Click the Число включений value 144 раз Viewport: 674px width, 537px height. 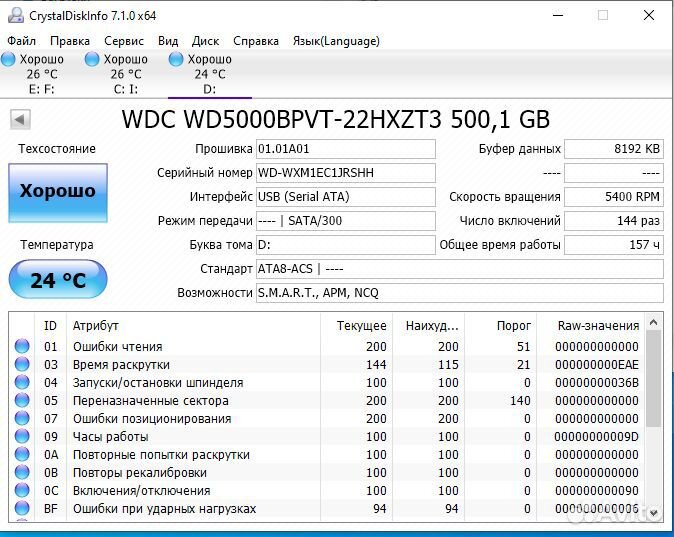click(614, 221)
